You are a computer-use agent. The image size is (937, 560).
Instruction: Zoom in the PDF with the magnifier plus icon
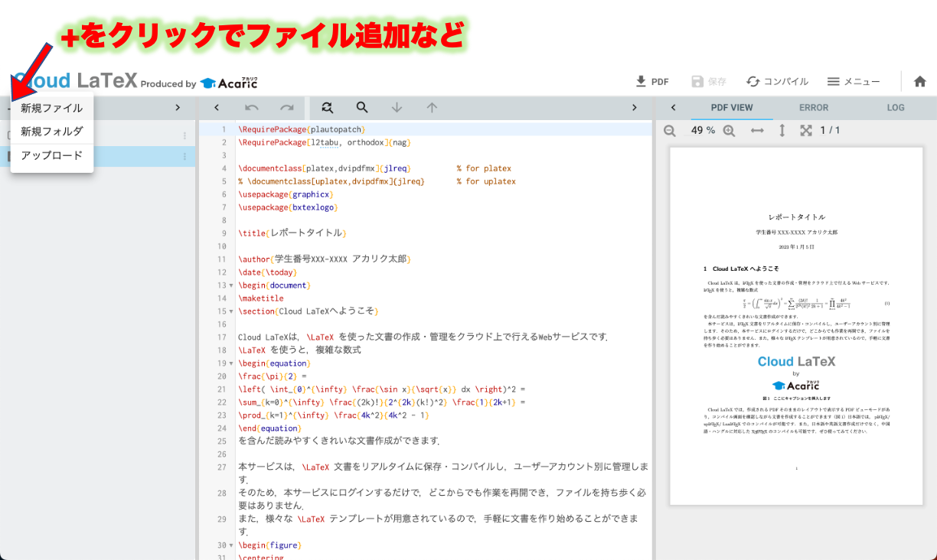729,130
